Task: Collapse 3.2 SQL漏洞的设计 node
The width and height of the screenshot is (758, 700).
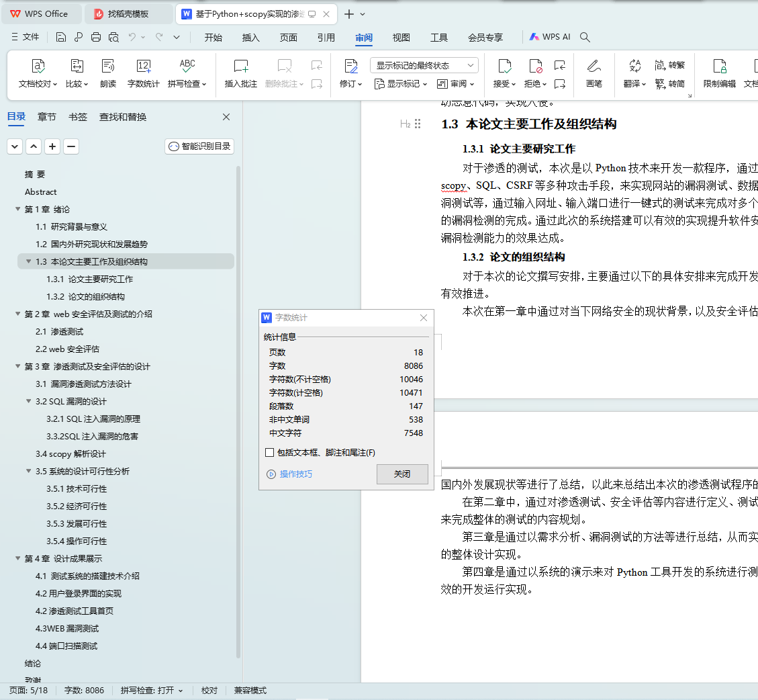Action: (x=28, y=401)
